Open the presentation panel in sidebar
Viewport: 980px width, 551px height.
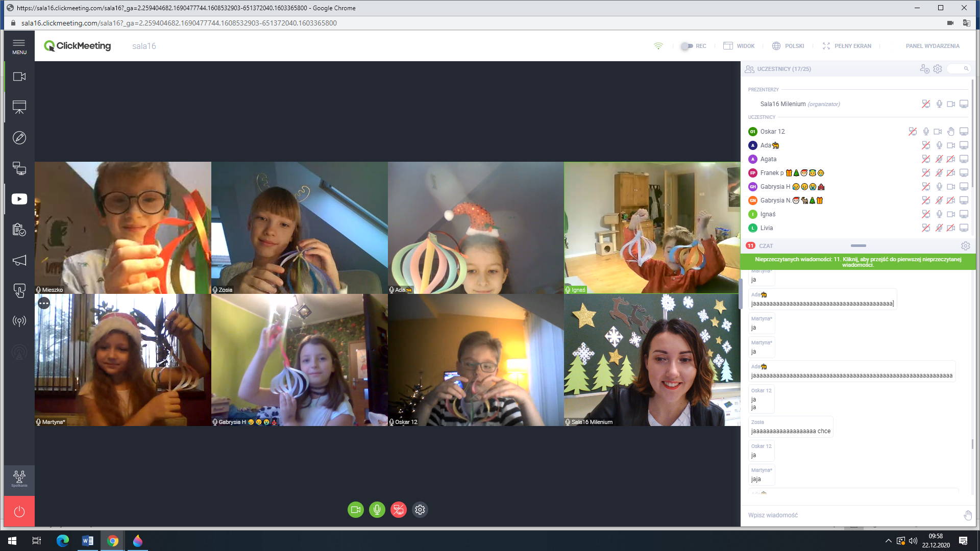(x=19, y=107)
